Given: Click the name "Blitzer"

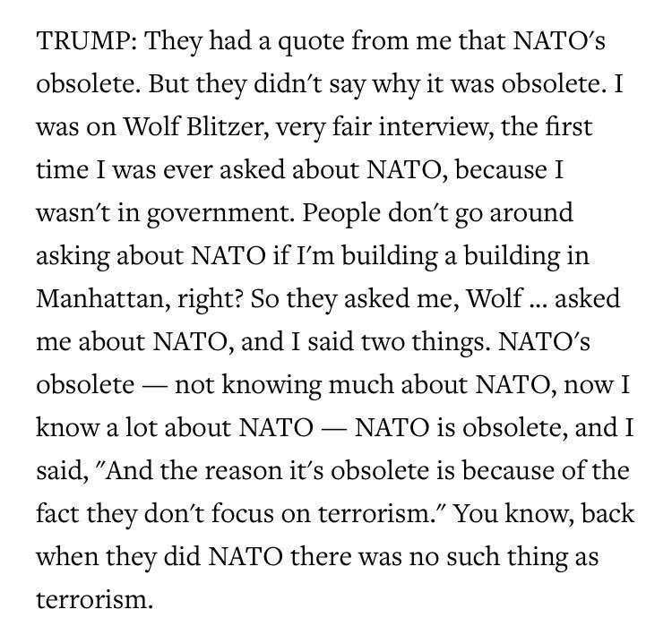Looking at the screenshot, I should click(x=228, y=127).
